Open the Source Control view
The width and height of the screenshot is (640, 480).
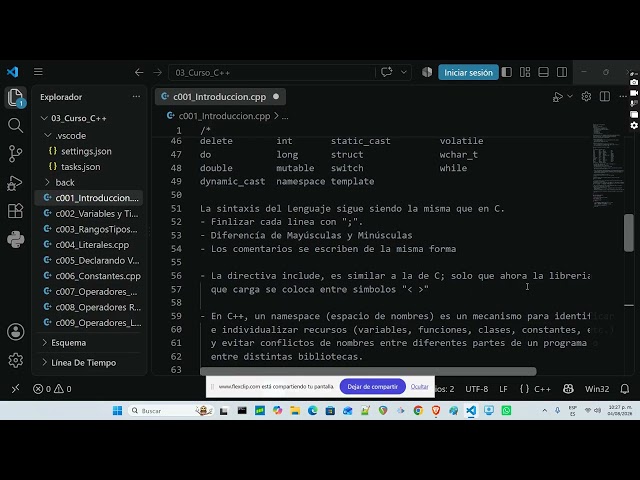[x=16, y=154]
